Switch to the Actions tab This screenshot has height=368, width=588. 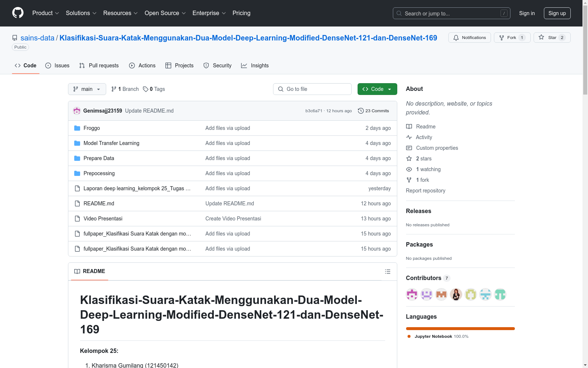click(x=142, y=66)
